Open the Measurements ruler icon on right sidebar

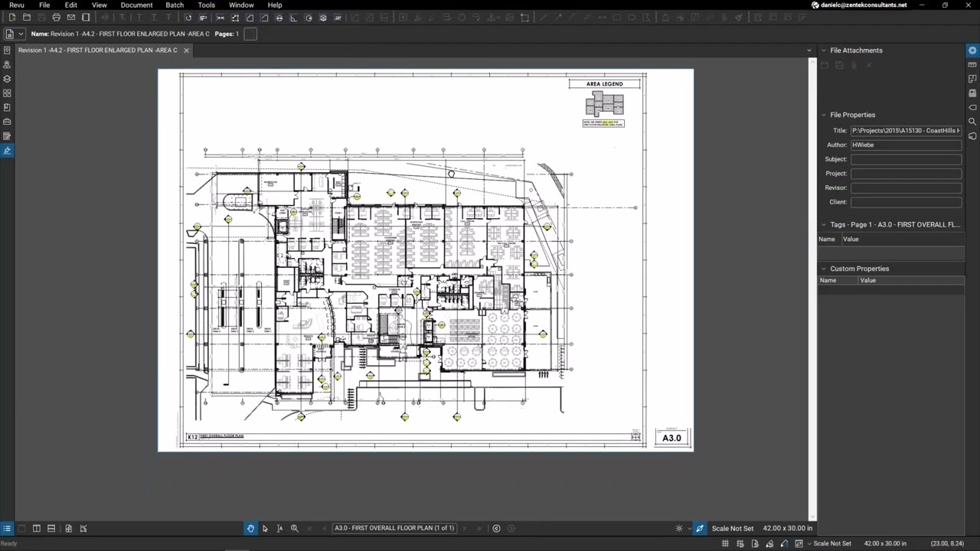click(x=972, y=65)
